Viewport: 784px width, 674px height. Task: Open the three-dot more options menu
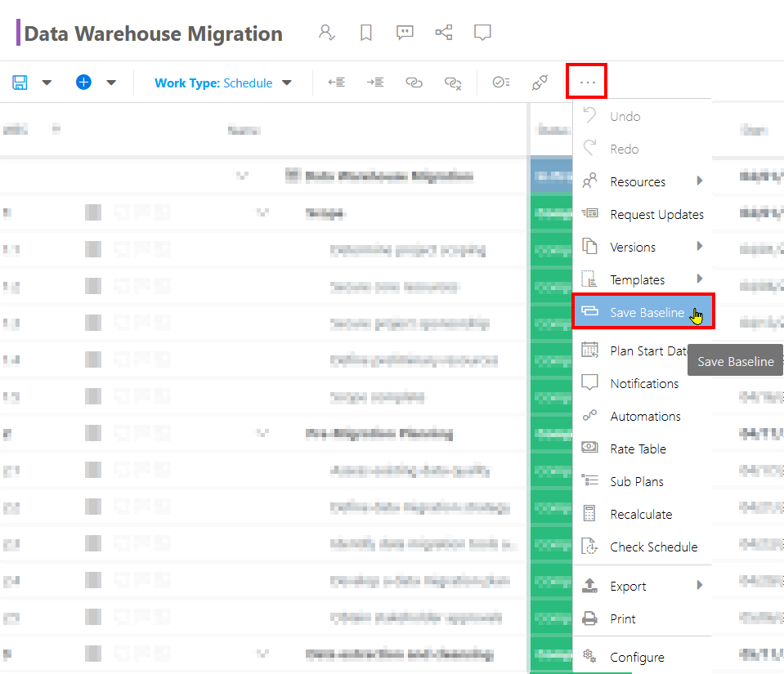(x=587, y=81)
